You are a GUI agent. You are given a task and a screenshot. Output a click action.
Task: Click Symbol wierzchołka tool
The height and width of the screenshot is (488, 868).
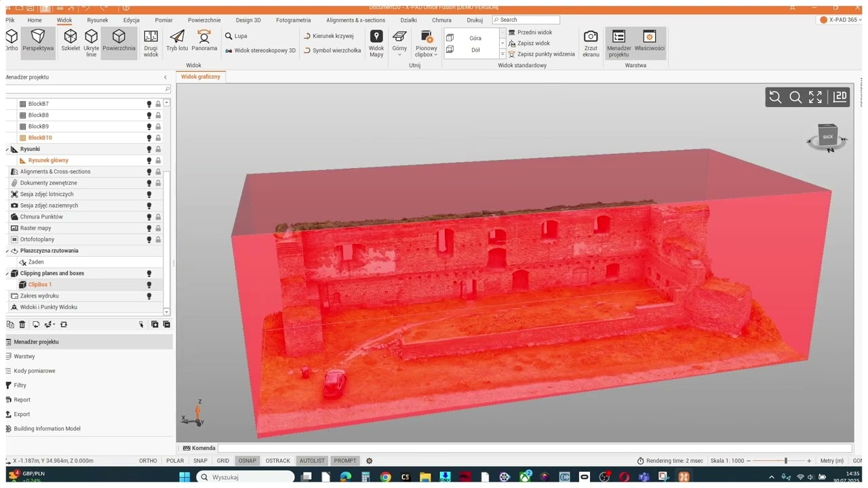click(x=332, y=50)
